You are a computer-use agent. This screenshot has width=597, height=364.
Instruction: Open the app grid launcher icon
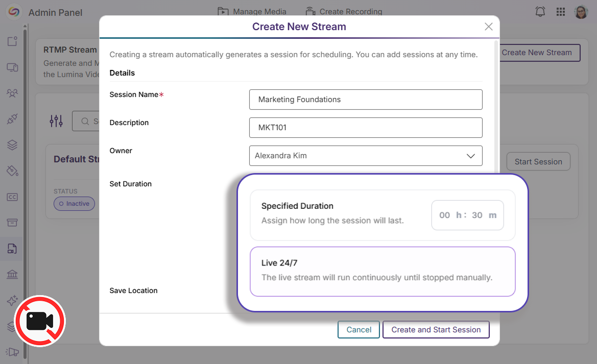pyautogui.click(x=560, y=11)
